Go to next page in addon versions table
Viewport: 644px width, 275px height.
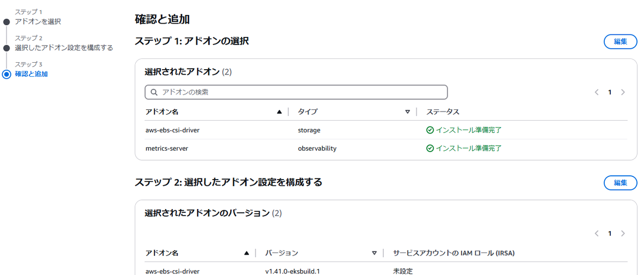click(623, 234)
